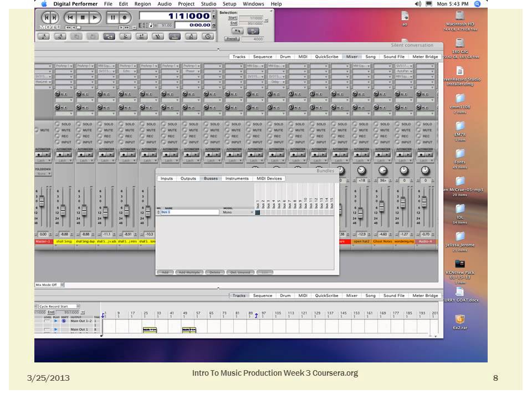The width and height of the screenshot is (532, 399).
Task: Open ProAmp-1 insert dropdown on shall Sing) channel
Action: click(x=64, y=66)
